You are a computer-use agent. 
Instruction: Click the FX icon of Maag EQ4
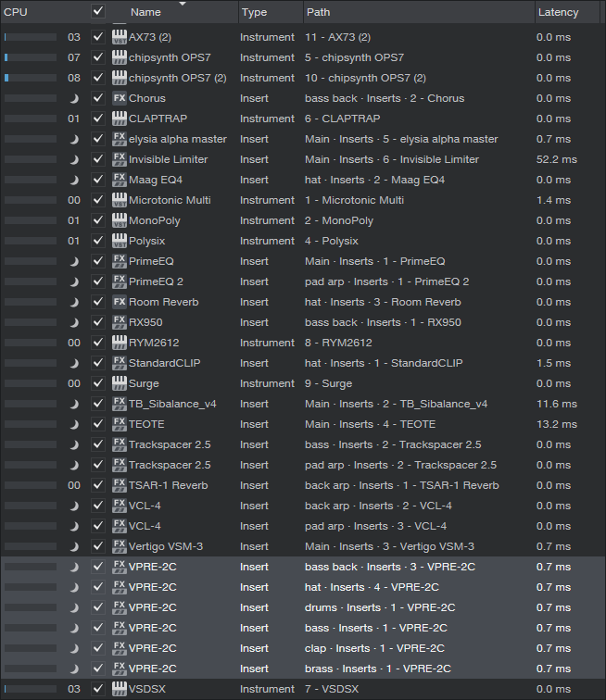click(119, 180)
